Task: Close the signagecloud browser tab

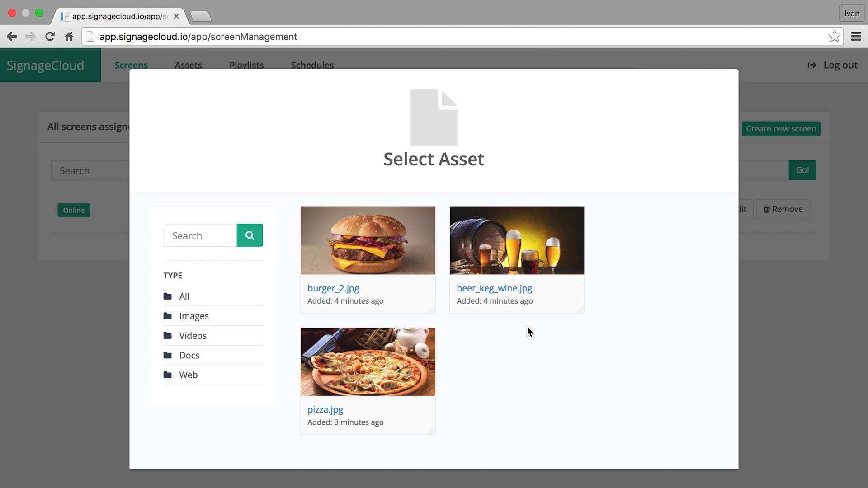Action: tap(176, 16)
